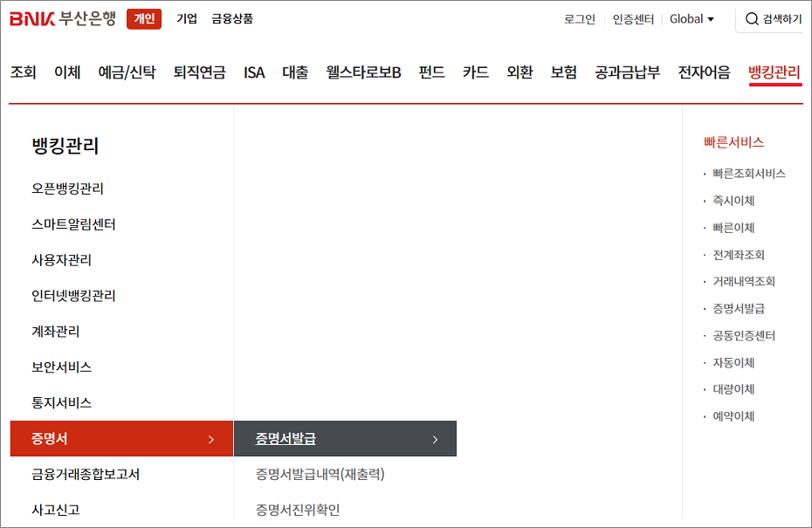The width and height of the screenshot is (812, 528).
Task: Open the 금융상품 section
Action: (232, 19)
